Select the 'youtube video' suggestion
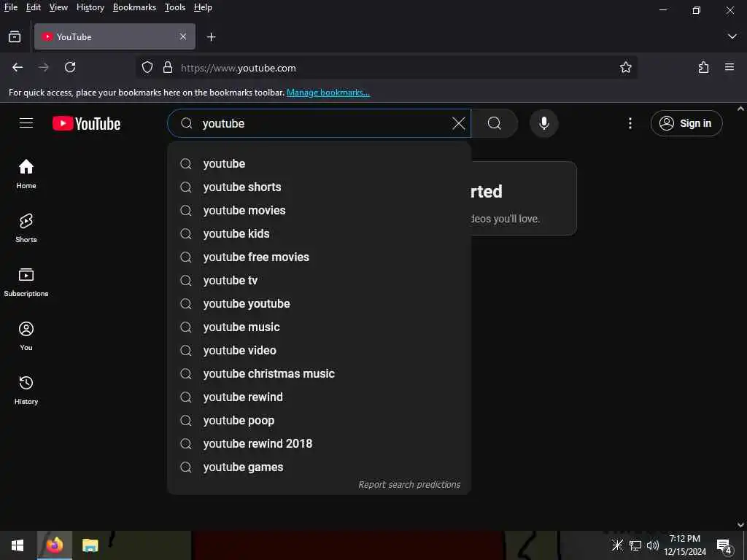 320,351
